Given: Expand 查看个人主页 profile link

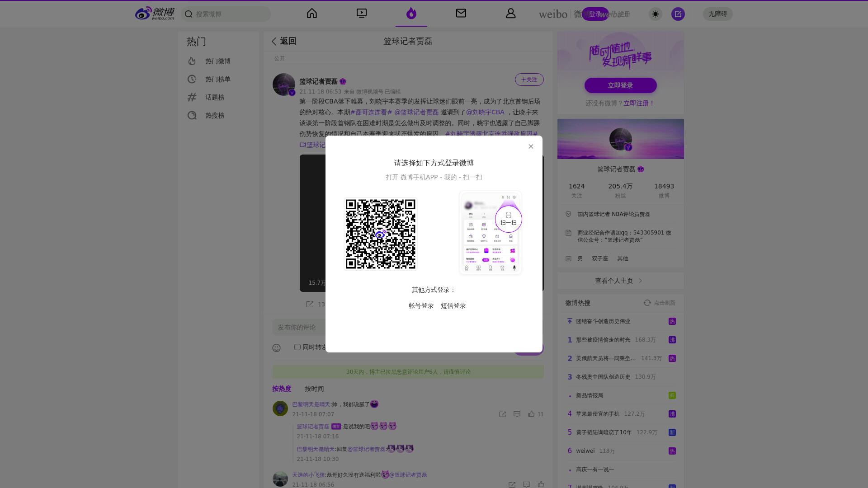Looking at the screenshot, I should pos(620,281).
